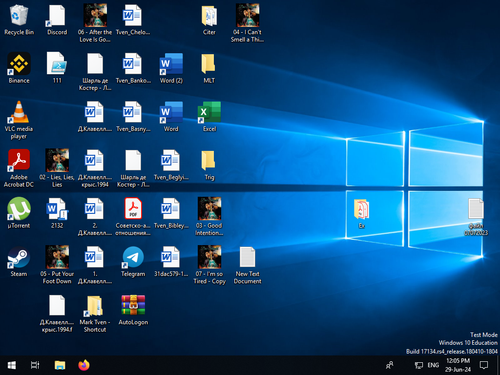500x375 pixels.
Task: Select New Text Document file
Action: [247, 257]
